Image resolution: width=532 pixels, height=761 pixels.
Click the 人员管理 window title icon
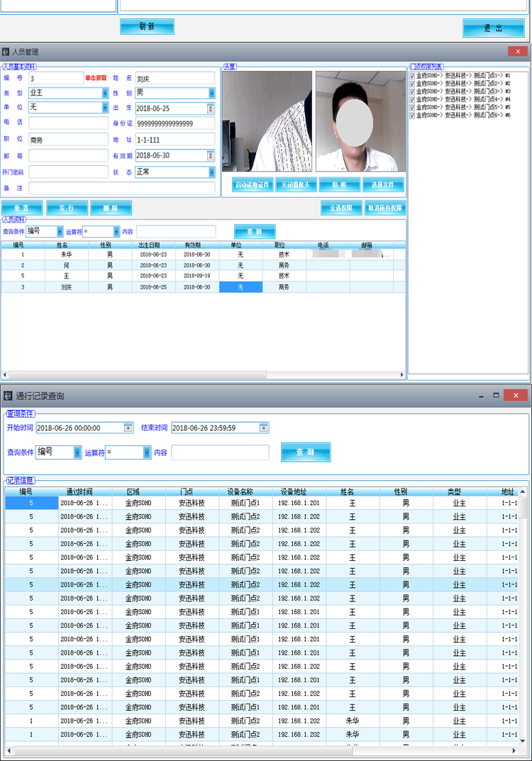coord(6,52)
